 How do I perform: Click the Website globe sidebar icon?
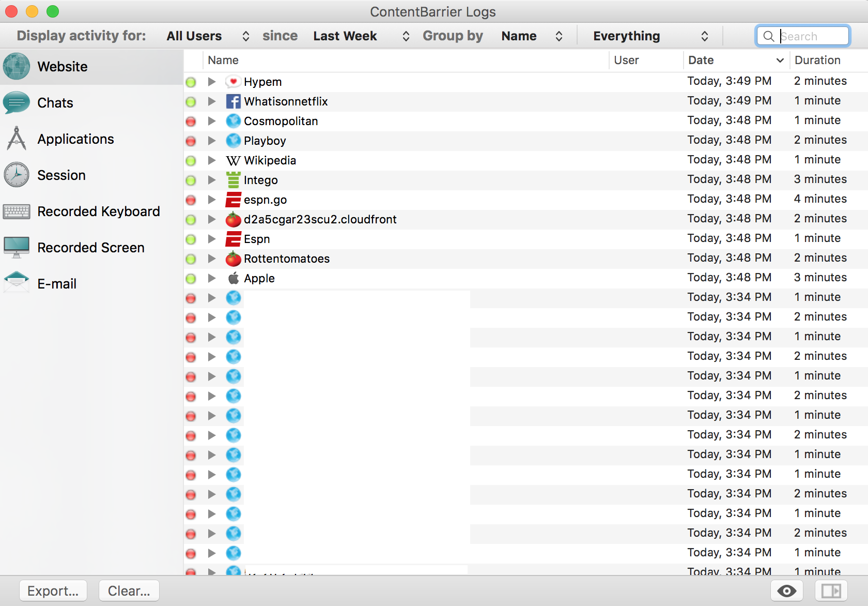pyautogui.click(x=17, y=66)
